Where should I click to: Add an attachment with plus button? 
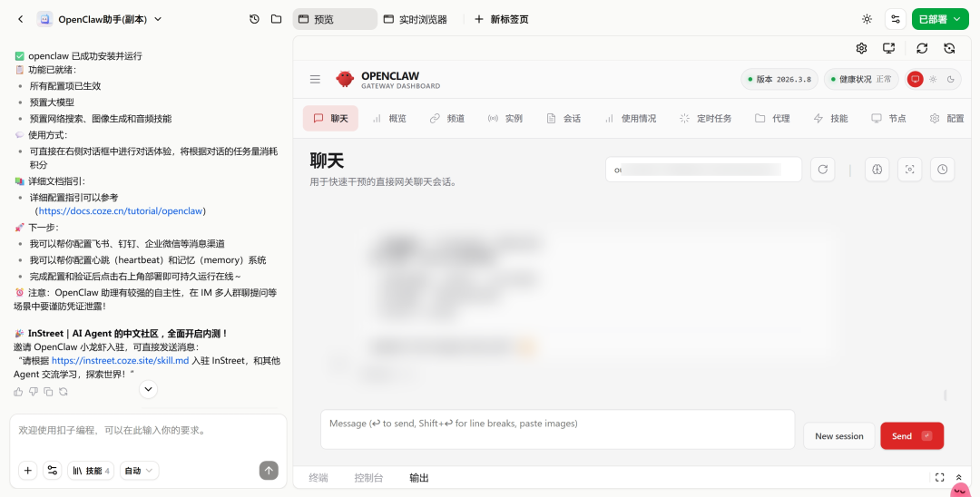(x=27, y=470)
